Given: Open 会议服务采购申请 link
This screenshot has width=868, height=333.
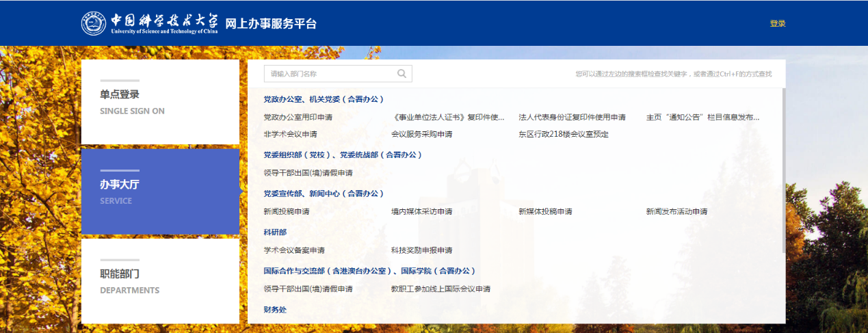Looking at the screenshot, I should point(421,134).
